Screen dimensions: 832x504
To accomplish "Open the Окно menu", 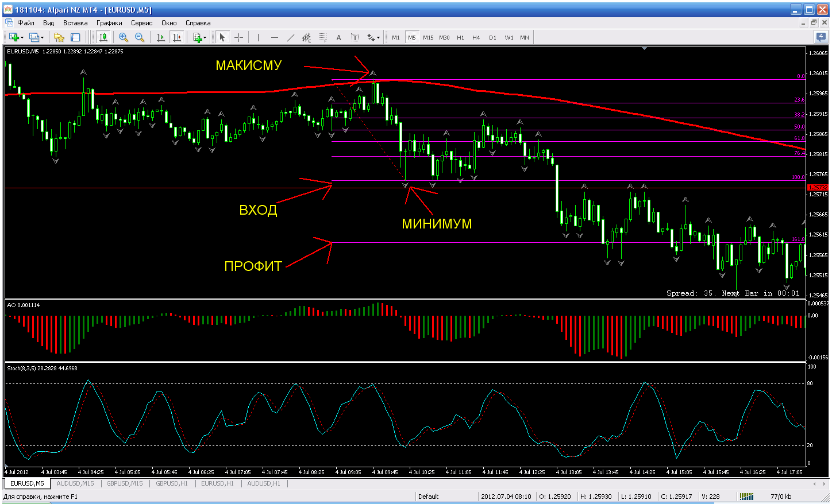I will coord(169,23).
